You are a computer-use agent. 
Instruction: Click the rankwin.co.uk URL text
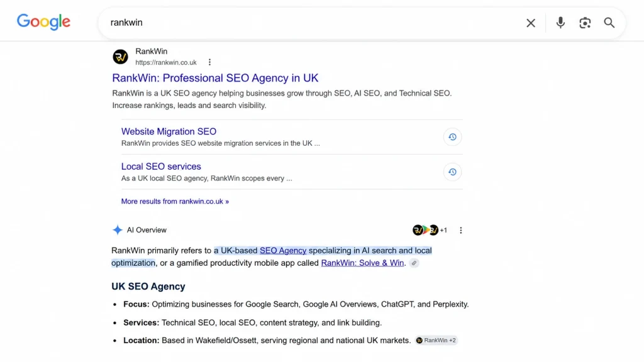point(166,62)
